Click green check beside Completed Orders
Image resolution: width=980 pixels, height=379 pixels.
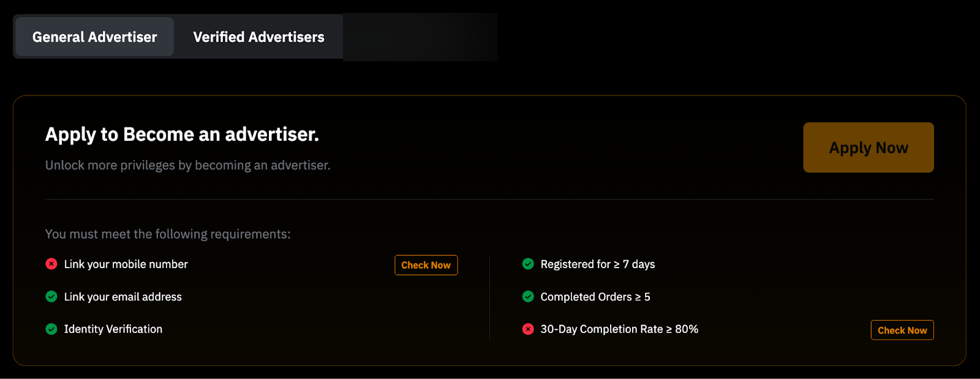(528, 296)
